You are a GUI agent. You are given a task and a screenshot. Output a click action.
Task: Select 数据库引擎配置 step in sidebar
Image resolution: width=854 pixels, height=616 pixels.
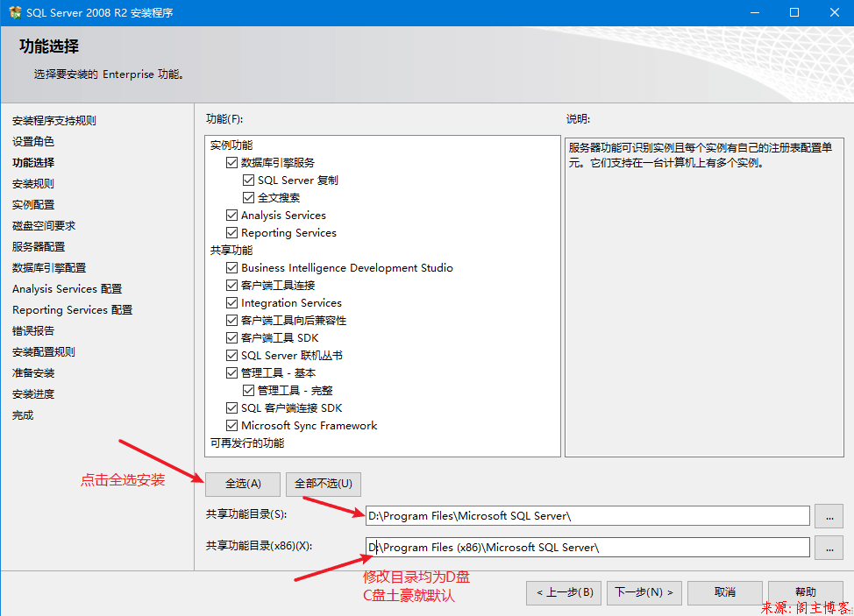tap(49, 268)
